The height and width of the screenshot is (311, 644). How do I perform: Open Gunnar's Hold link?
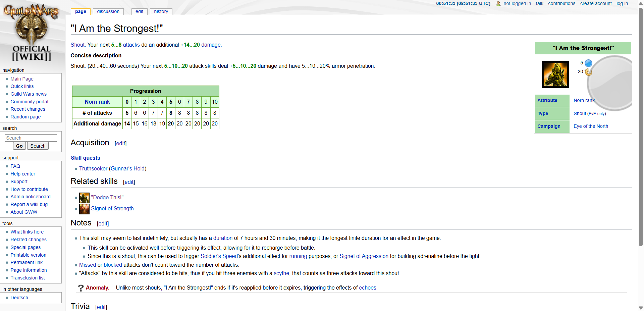pyautogui.click(x=128, y=168)
